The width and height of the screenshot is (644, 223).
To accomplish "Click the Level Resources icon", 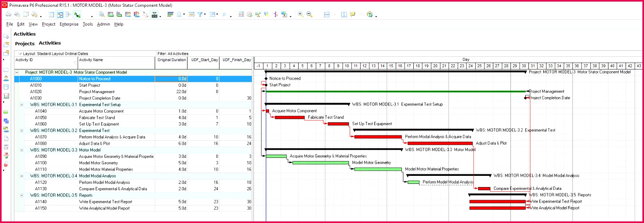I will 258,14.
